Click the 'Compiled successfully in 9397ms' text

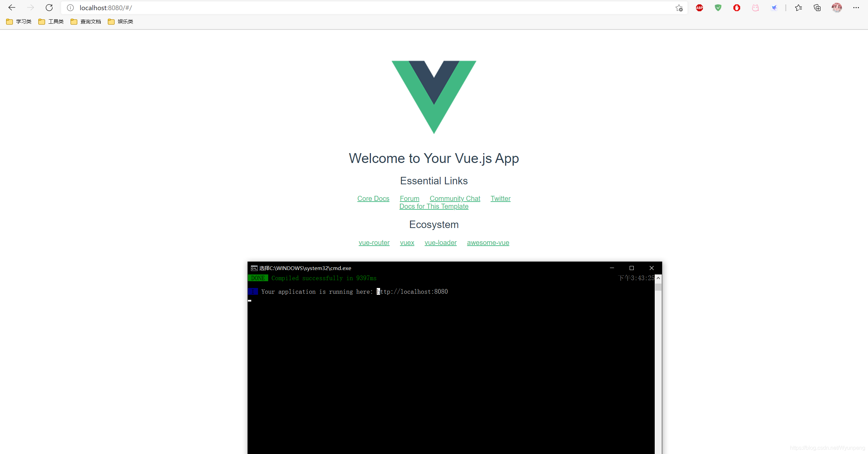[x=324, y=278]
